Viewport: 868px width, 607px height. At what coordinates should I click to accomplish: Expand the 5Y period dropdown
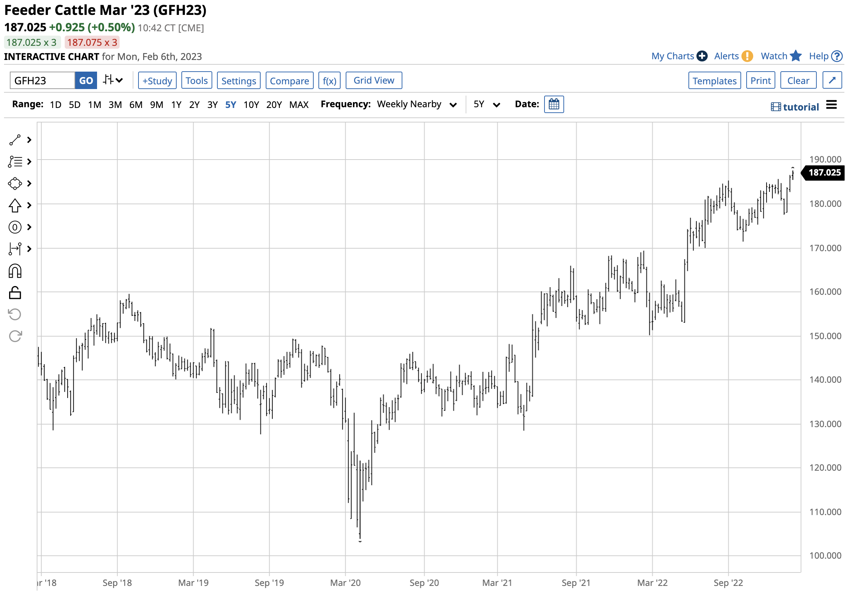pyautogui.click(x=487, y=104)
